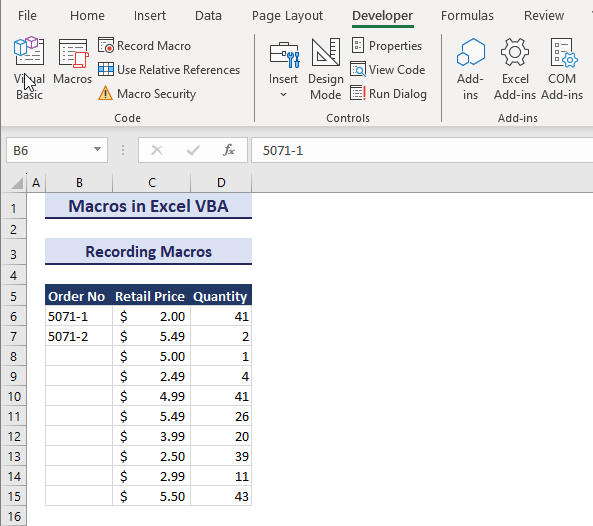Open Insert Function fx button
Image resolution: width=593 pixels, height=526 pixels.
(229, 151)
